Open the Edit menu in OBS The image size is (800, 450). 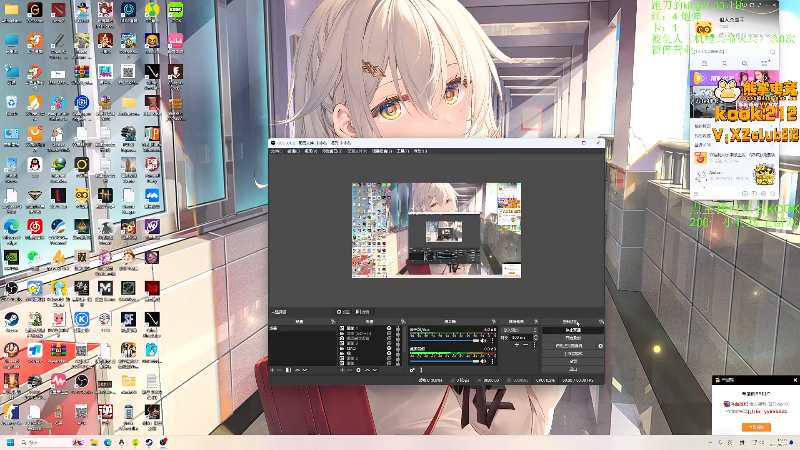292,151
